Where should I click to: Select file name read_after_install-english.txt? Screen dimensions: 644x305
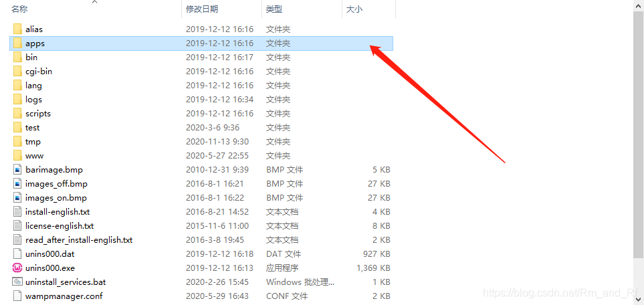[x=79, y=239]
